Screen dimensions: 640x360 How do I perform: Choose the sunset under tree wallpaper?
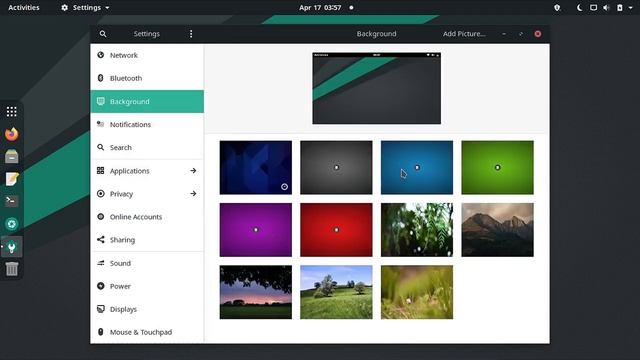click(256, 292)
